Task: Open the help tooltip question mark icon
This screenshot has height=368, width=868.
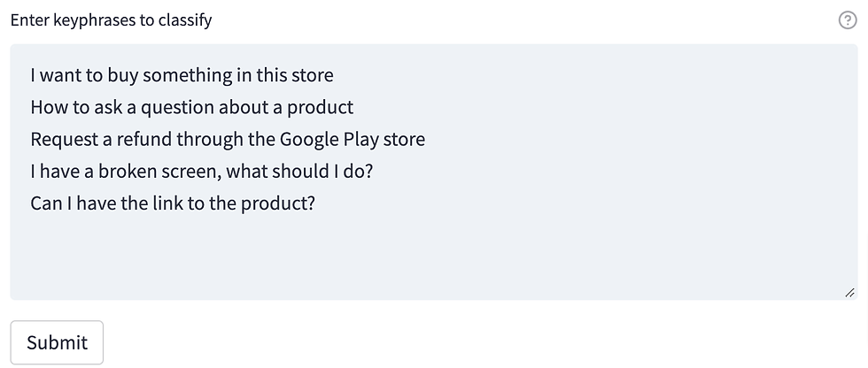Action: pyautogui.click(x=848, y=20)
